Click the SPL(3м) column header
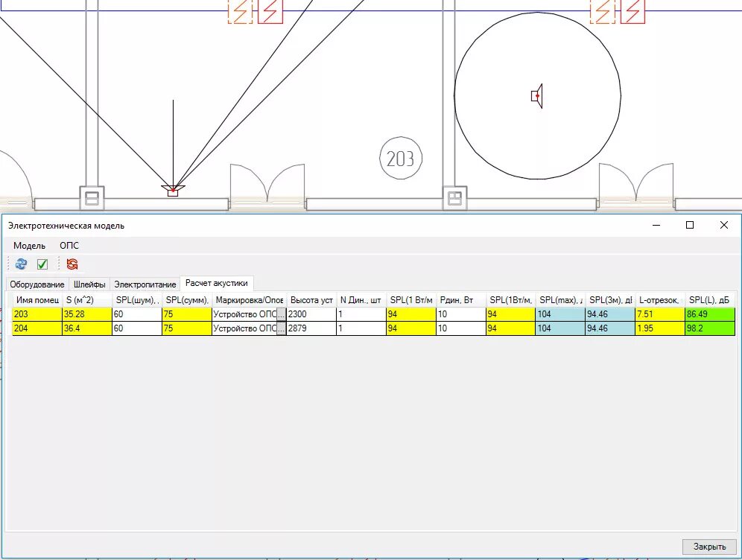The width and height of the screenshot is (742, 560). click(610, 300)
